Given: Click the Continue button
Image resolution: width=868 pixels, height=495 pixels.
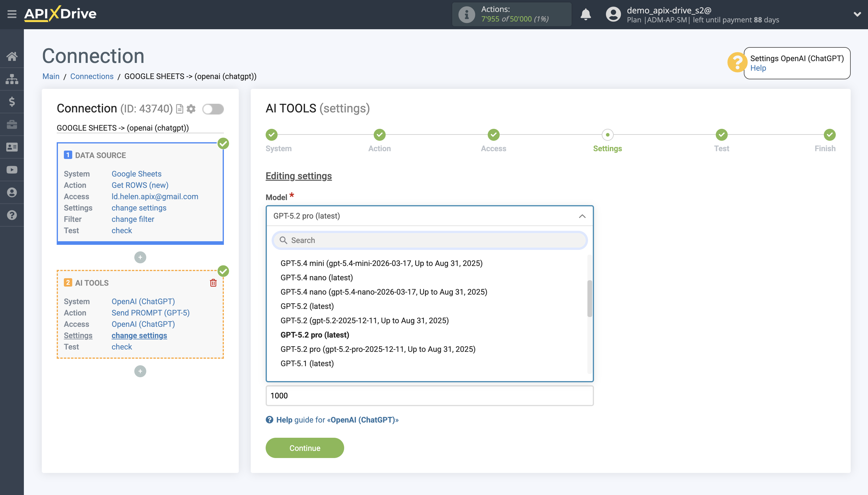Looking at the screenshot, I should pos(304,448).
